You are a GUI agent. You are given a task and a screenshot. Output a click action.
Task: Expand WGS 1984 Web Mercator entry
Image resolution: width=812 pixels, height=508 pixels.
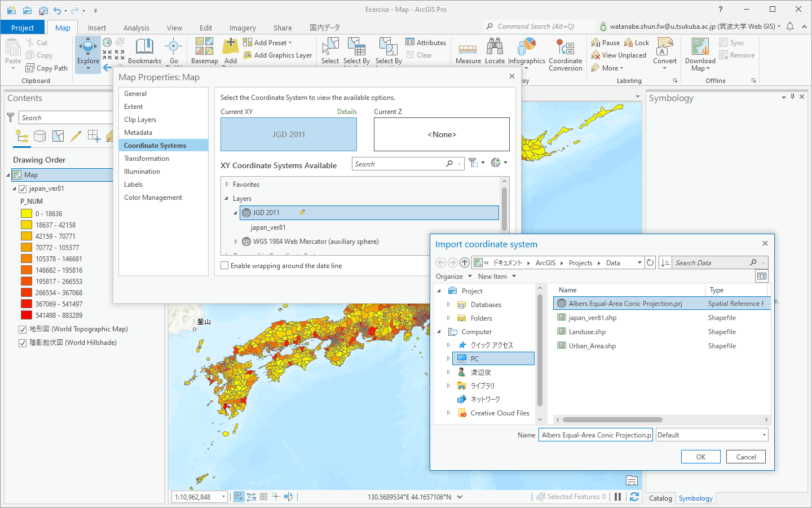tap(236, 242)
